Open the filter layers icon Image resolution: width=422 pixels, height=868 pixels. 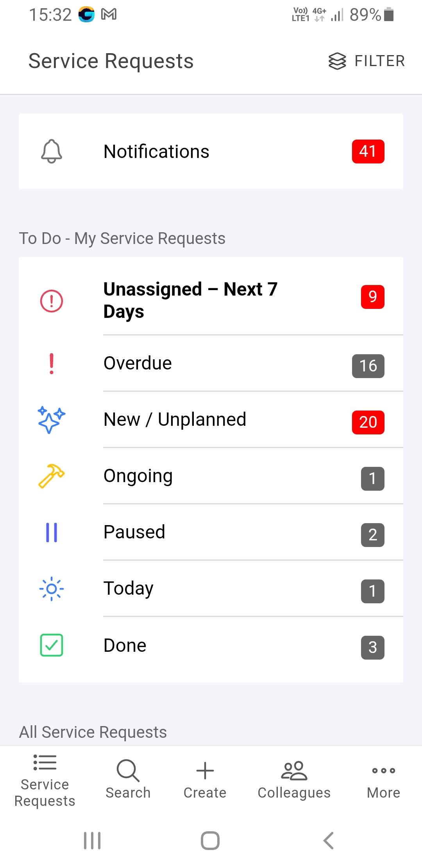337,61
